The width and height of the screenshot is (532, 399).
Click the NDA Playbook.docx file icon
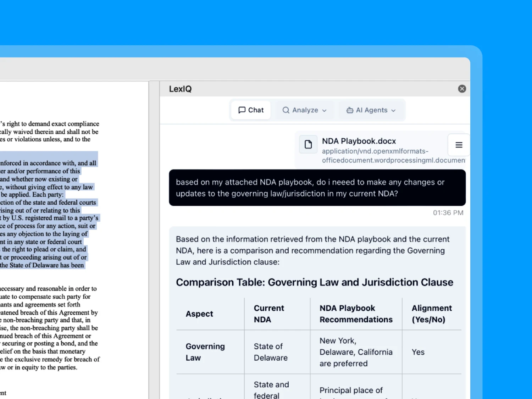308,144
